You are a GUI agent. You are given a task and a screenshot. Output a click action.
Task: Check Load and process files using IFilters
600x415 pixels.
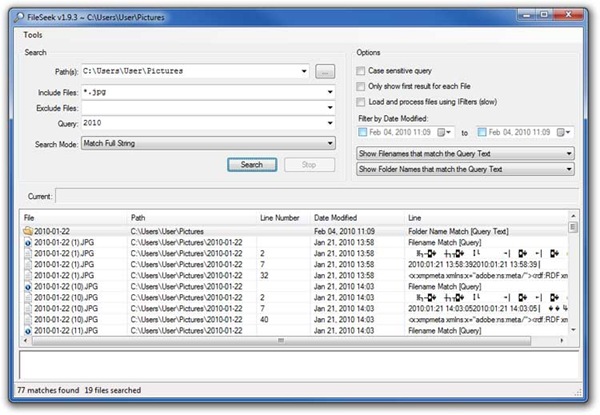(360, 102)
